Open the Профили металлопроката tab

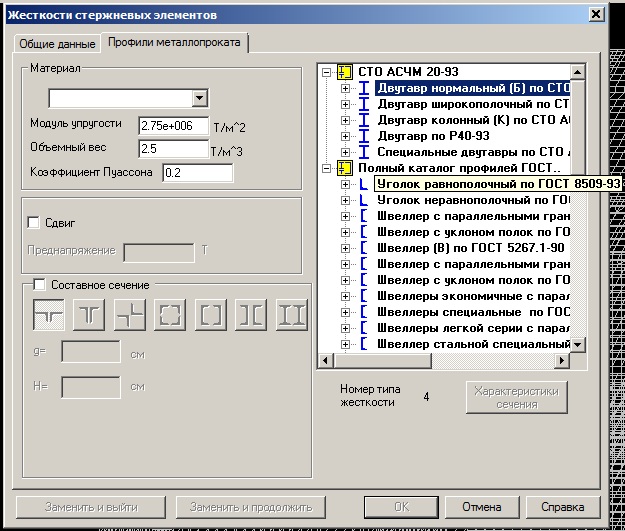[x=176, y=43]
